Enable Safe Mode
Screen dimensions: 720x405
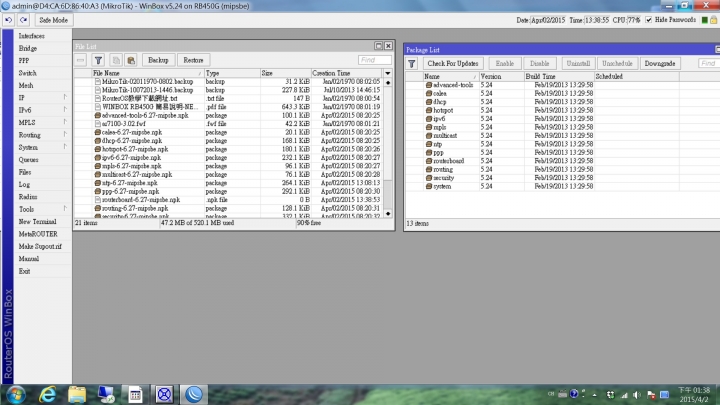click(x=53, y=20)
